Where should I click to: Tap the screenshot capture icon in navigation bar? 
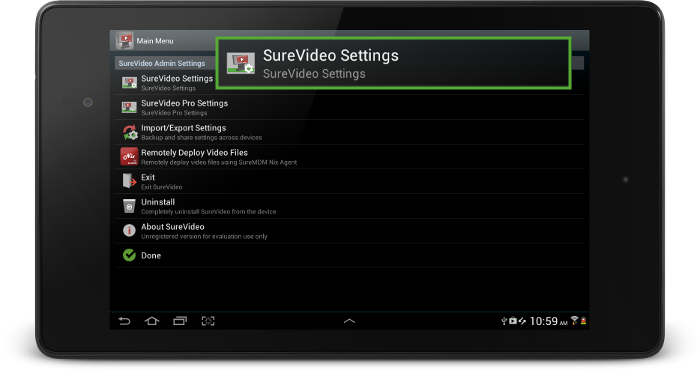208,321
